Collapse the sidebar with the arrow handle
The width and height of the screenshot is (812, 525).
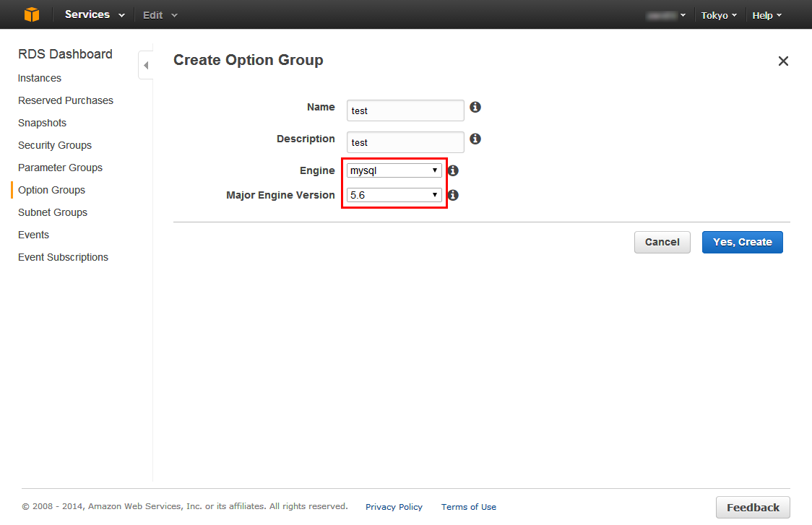coord(146,65)
